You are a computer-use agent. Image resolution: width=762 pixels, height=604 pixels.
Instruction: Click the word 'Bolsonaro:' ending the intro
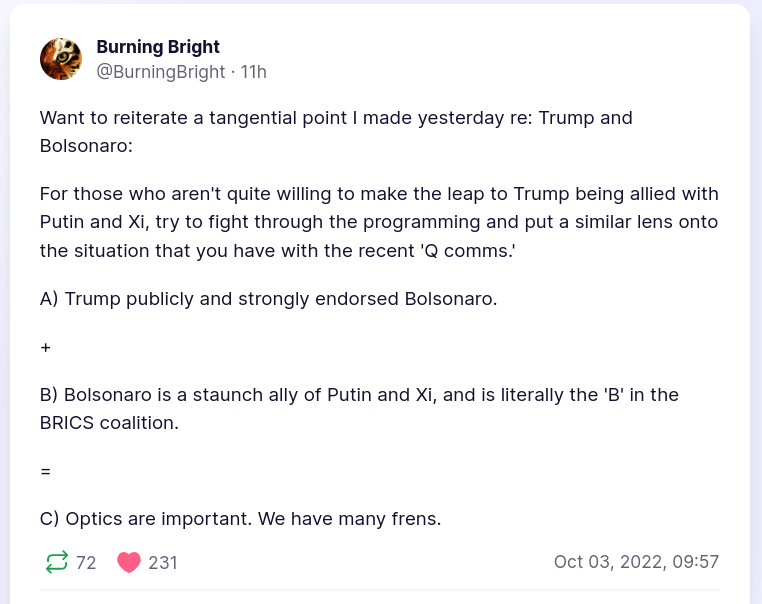(x=86, y=146)
